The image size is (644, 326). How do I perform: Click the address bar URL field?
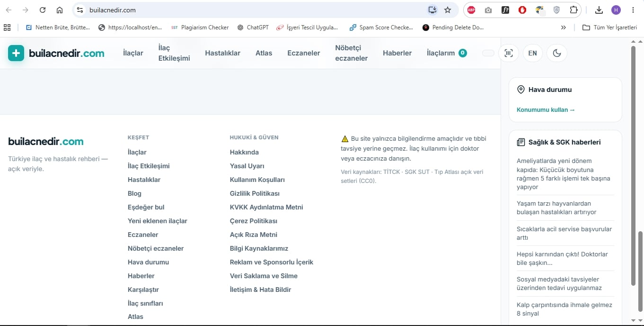pos(256,10)
